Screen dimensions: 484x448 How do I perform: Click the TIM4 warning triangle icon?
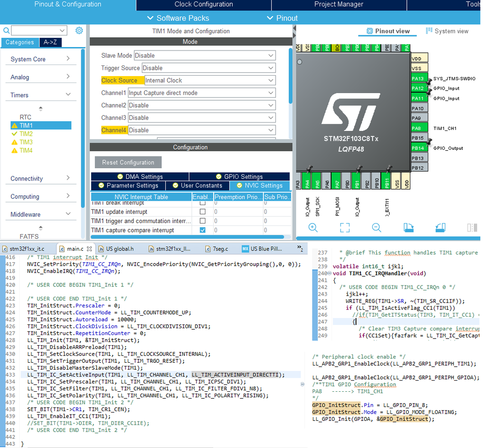(x=15, y=150)
